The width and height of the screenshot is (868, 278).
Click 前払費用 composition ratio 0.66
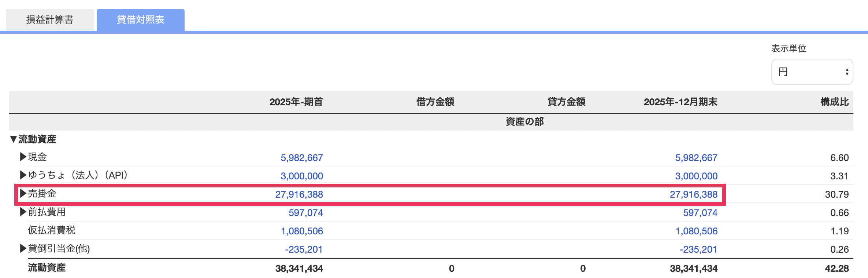[x=839, y=213]
